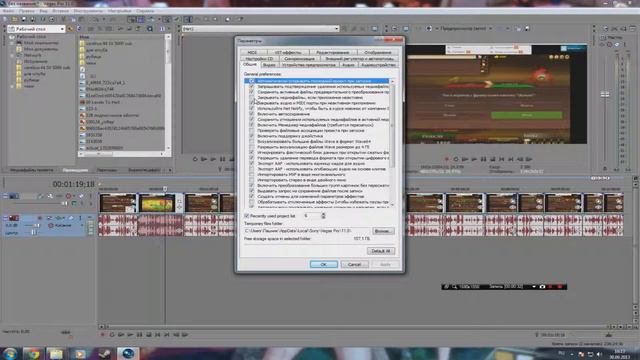Viewport: 640px width, 360px height.
Task: Switch to the MIDI tab in the dialog
Action: coord(253,52)
